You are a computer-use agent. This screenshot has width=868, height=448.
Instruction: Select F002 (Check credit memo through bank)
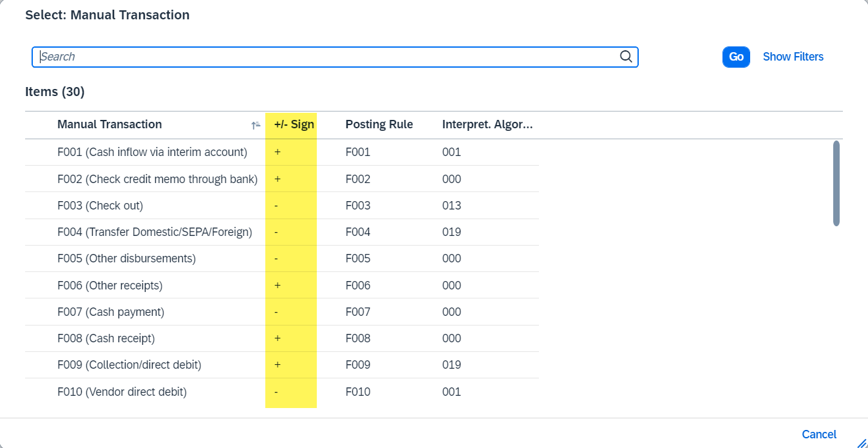(157, 179)
